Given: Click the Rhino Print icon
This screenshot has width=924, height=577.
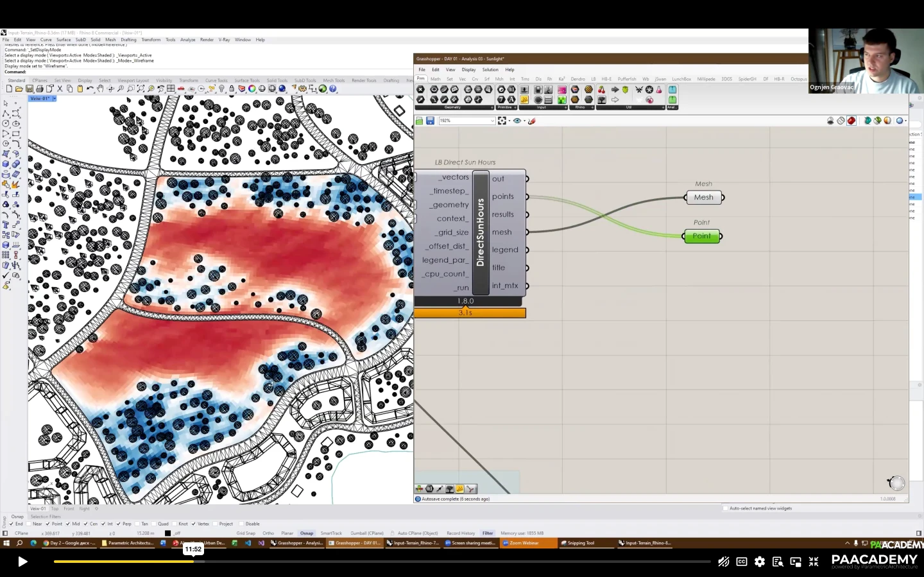Looking at the screenshot, I should (x=40, y=89).
